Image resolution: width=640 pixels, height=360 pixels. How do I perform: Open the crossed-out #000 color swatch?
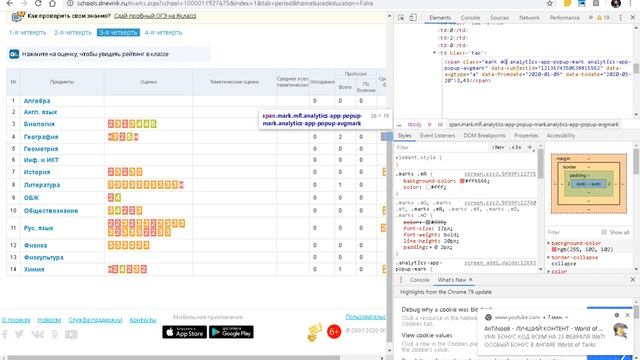tap(428, 222)
